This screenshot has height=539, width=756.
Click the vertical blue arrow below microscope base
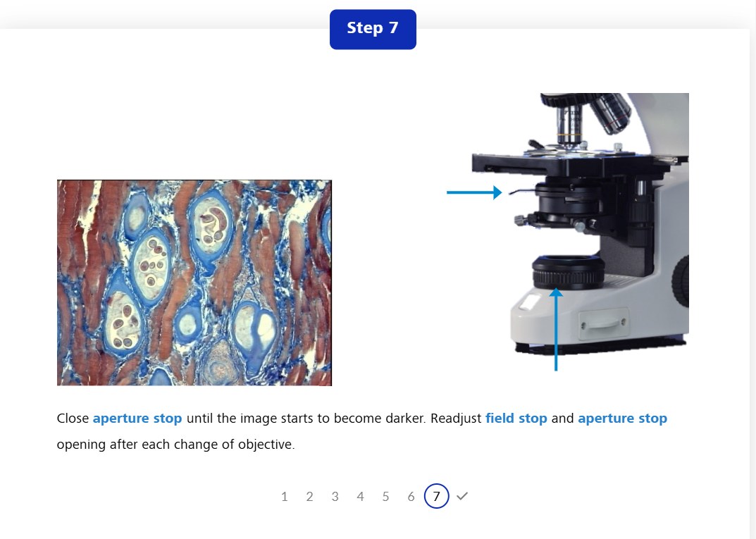pos(556,330)
